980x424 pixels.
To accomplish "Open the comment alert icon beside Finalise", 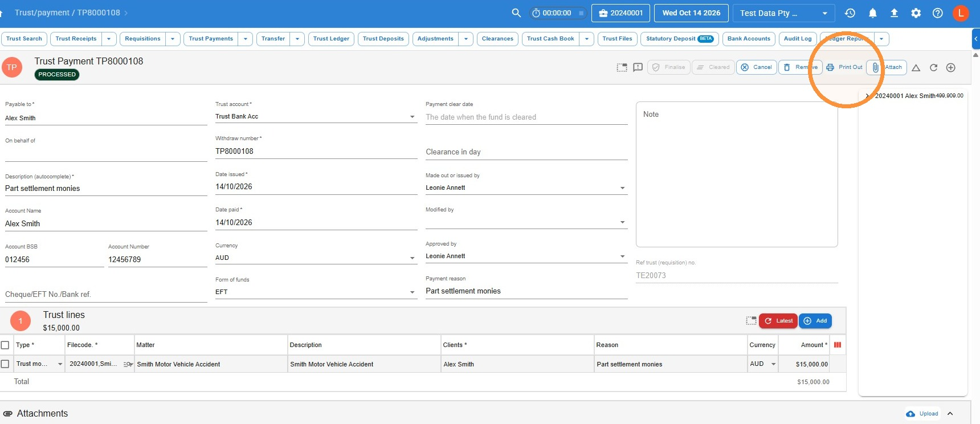I will (638, 67).
